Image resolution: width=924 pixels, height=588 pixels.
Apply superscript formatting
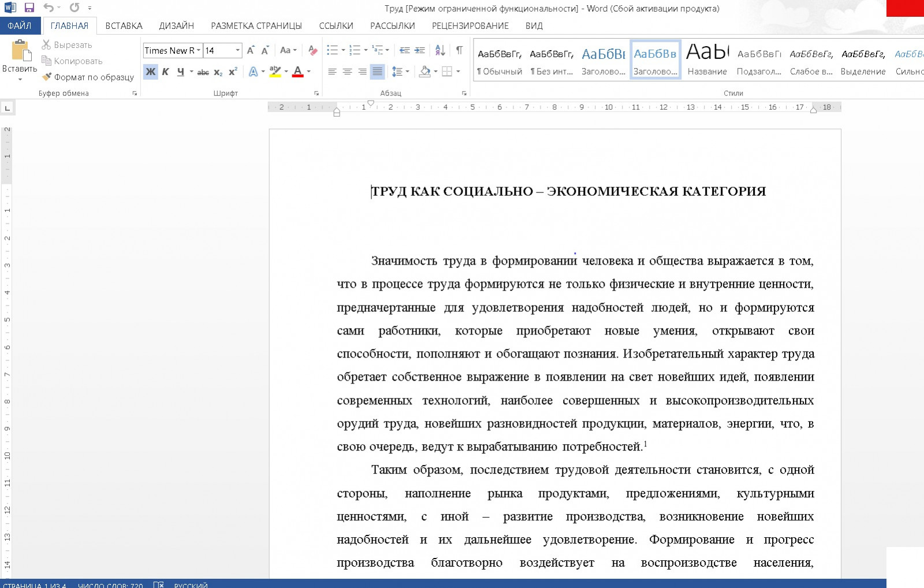click(233, 72)
